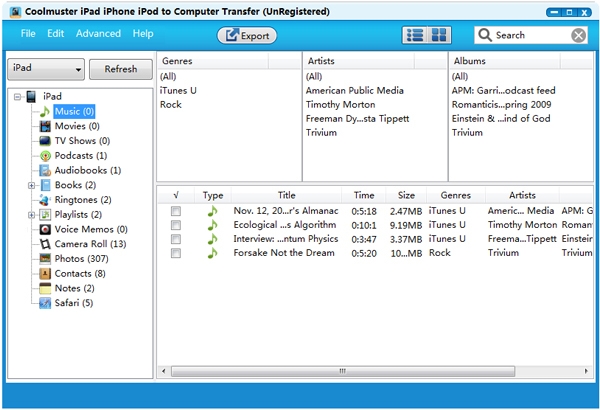Click note icon of Forsake Not the Dream

click(x=212, y=253)
